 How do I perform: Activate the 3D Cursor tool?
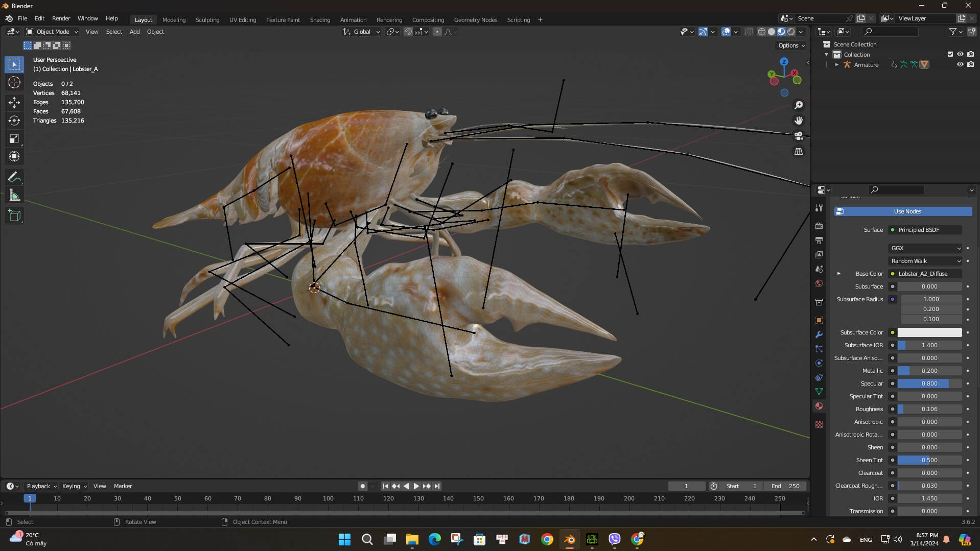(x=14, y=82)
